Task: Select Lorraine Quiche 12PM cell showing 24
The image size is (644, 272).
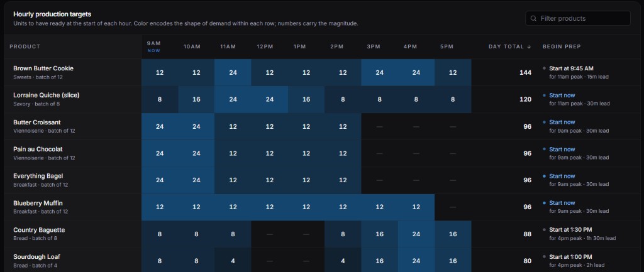Action: click(269, 99)
